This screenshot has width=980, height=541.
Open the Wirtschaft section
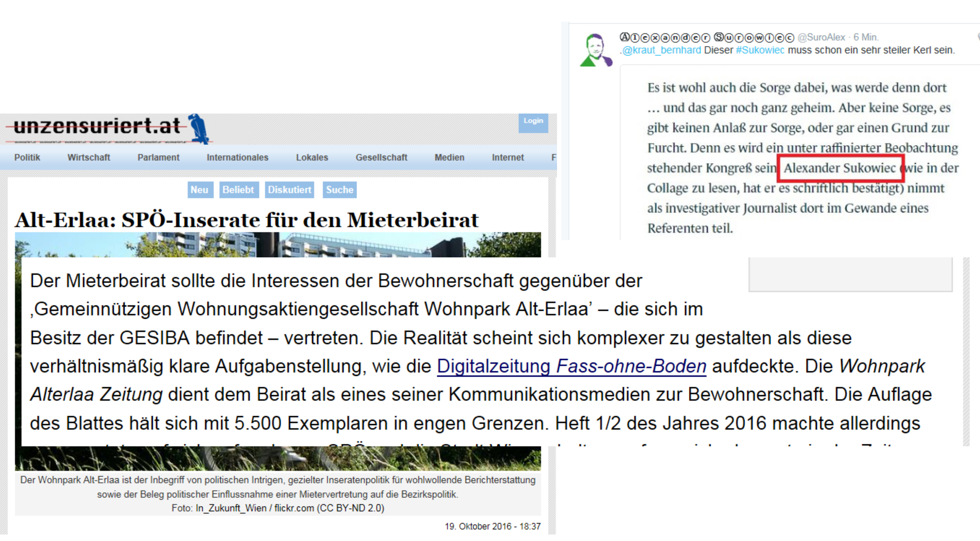click(89, 157)
